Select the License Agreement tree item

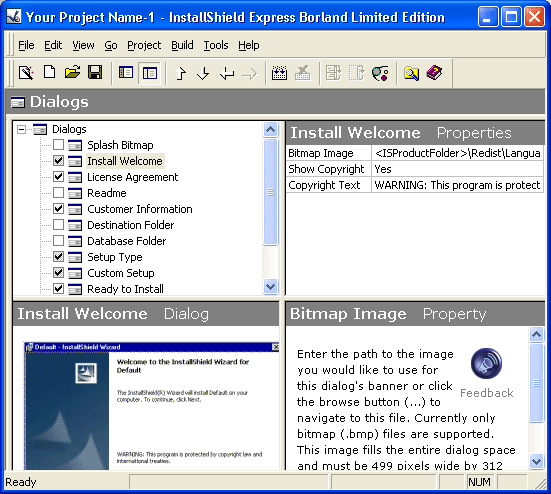132,177
